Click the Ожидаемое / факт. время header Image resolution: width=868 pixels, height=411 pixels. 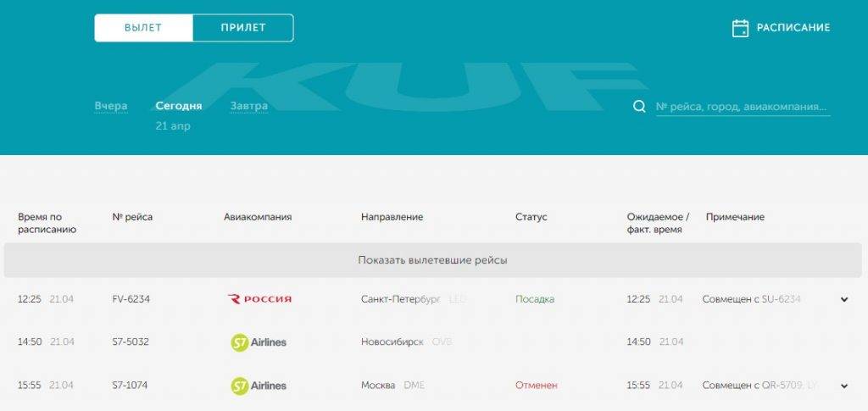tap(658, 223)
